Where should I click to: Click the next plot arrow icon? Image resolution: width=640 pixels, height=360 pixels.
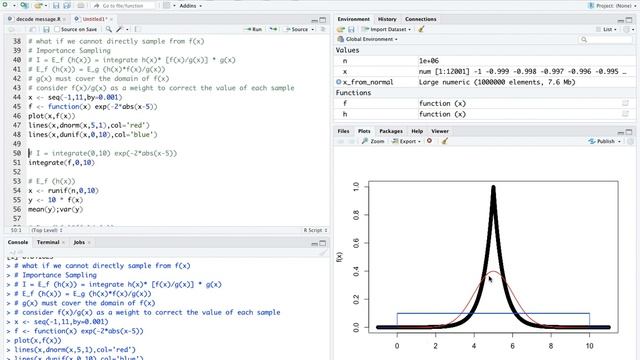coord(351,141)
